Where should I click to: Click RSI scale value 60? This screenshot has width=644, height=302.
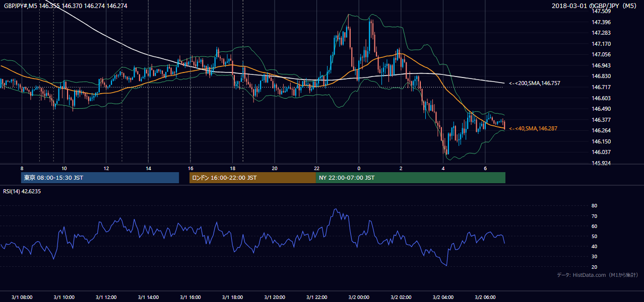(x=594, y=226)
